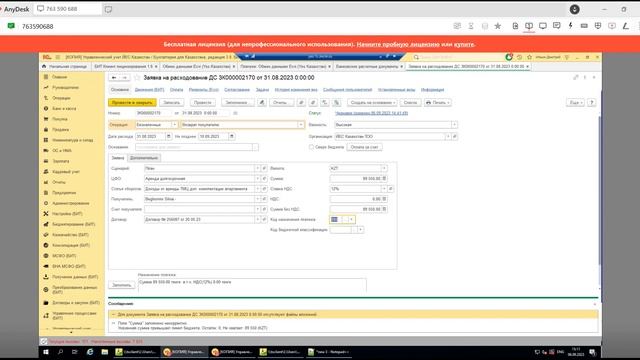Viewport: 640px width, 360px height.
Task: Switch to the Заявка tab
Action: click(118, 158)
